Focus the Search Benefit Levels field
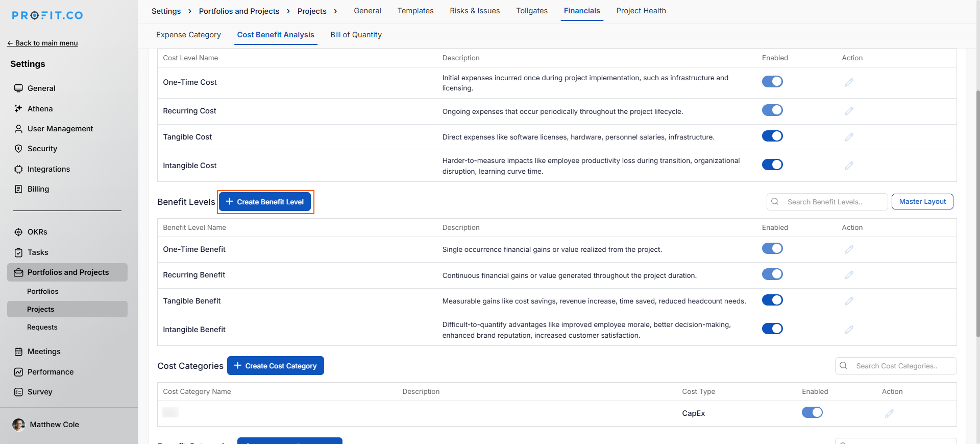The width and height of the screenshot is (980, 444). 832,202
